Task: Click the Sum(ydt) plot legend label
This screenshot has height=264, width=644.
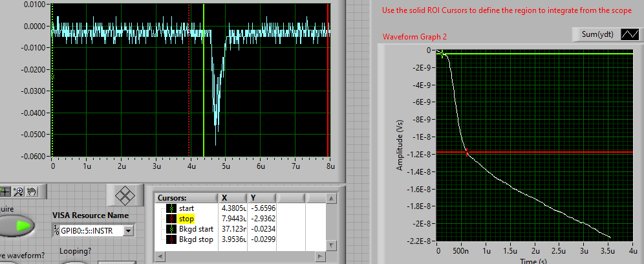Action: click(597, 35)
